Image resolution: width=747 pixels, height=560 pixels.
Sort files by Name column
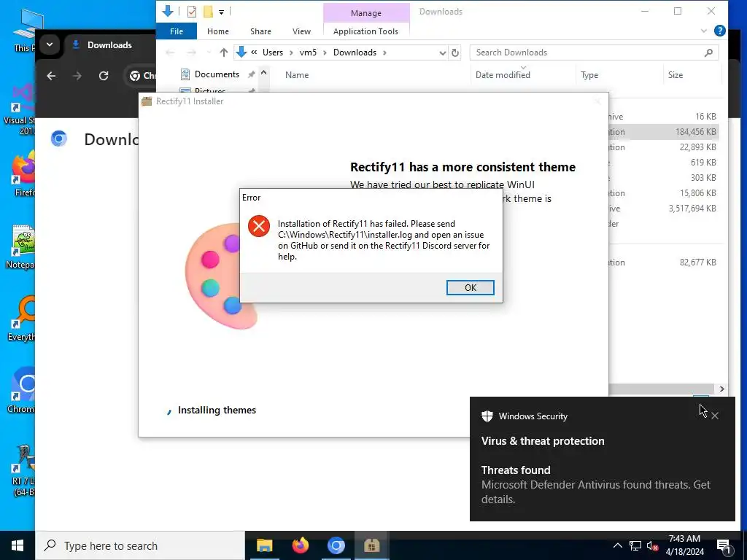click(297, 75)
